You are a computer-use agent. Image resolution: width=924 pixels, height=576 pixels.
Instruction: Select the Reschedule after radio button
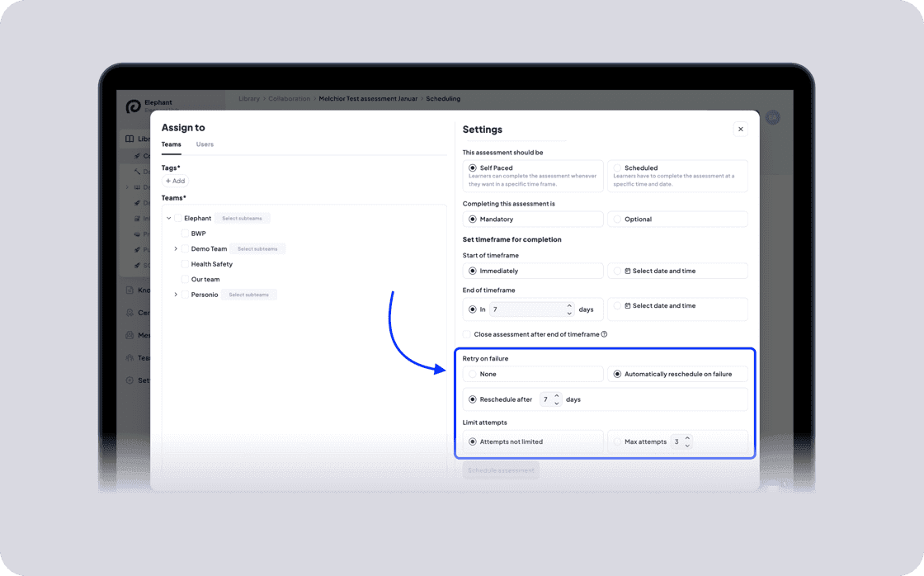(x=473, y=399)
